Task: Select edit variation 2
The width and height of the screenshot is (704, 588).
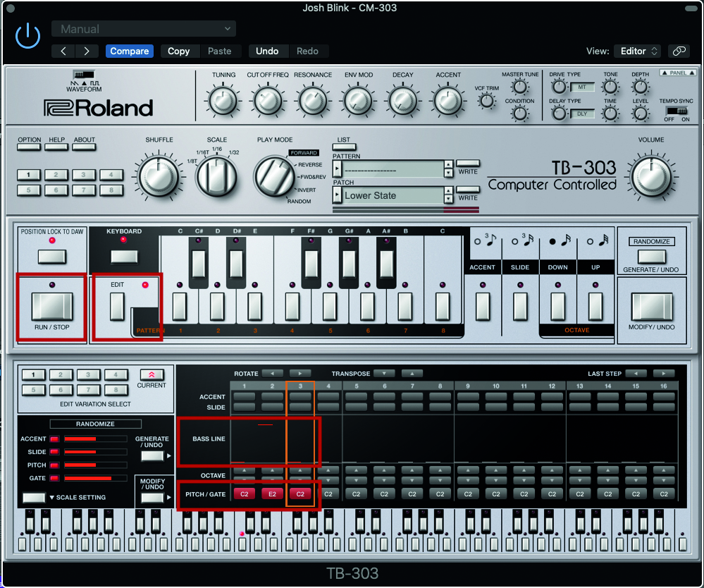Action: (60, 374)
